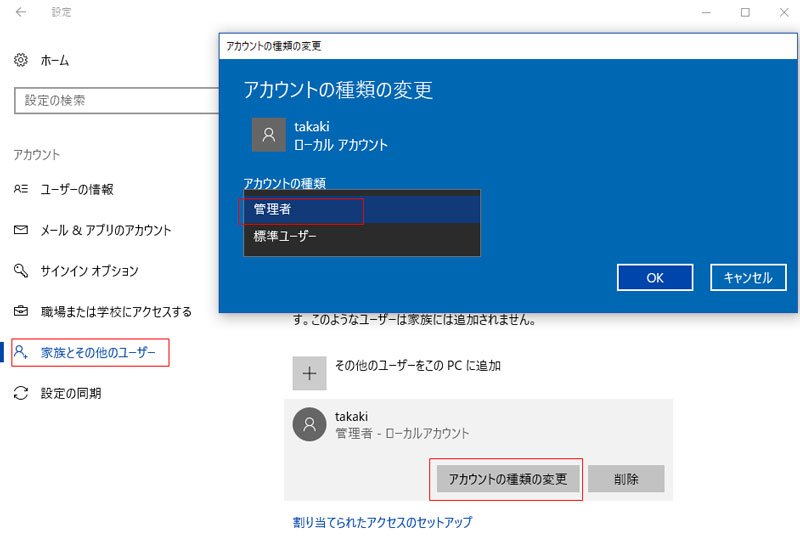
Task: Click takaki avatar in user list
Action: click(x=309, y=424)
